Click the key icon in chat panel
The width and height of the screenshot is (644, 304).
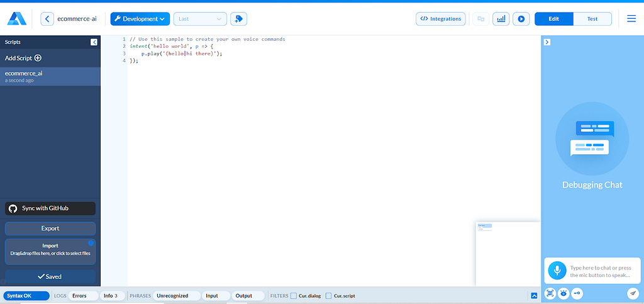click(577, 293)
